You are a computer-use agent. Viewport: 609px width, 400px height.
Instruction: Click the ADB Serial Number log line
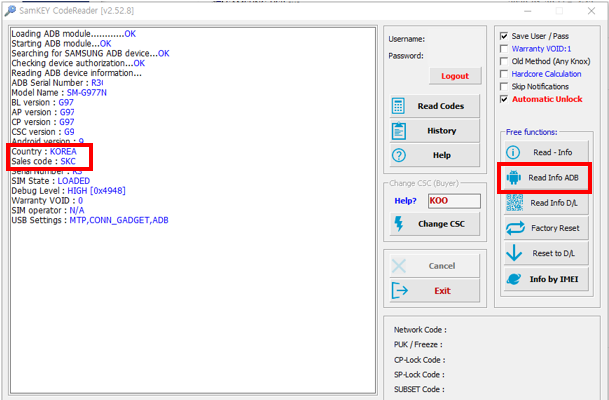57,83
